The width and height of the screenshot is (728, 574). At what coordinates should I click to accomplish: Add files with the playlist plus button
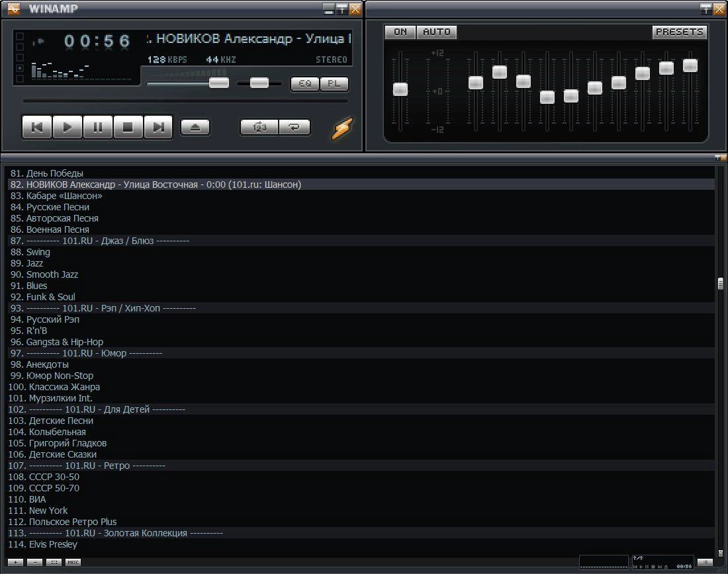click(x=15, y=562)
